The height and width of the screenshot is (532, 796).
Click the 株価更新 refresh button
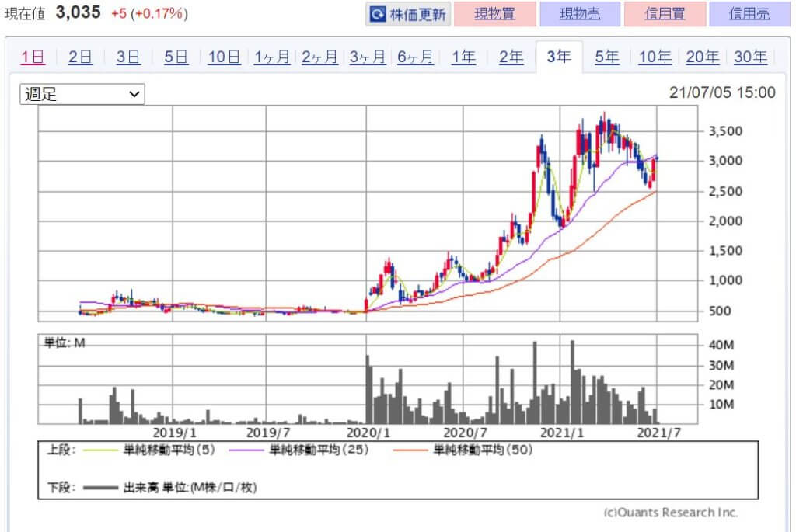407,14
